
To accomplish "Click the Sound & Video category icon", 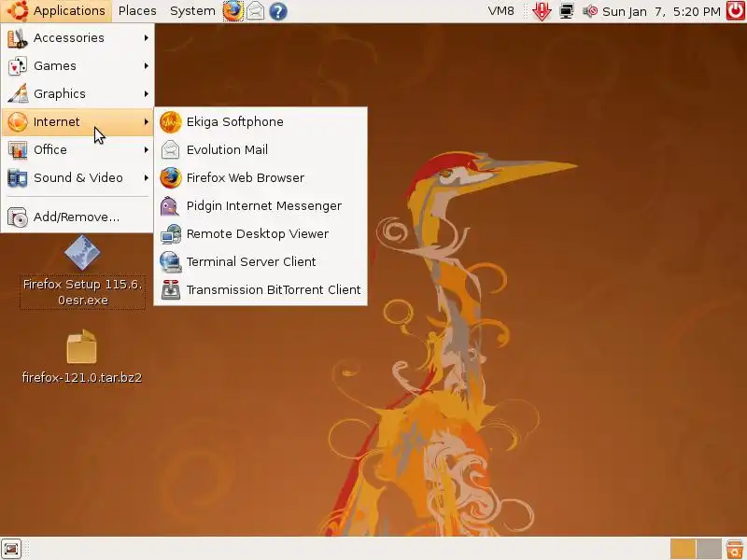I will (x=18, y=178).
